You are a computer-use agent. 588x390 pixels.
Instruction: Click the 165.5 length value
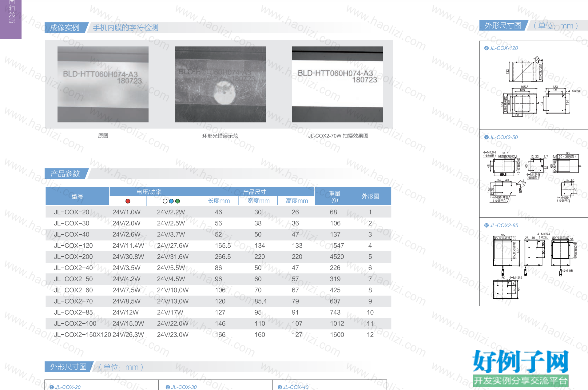223,245
